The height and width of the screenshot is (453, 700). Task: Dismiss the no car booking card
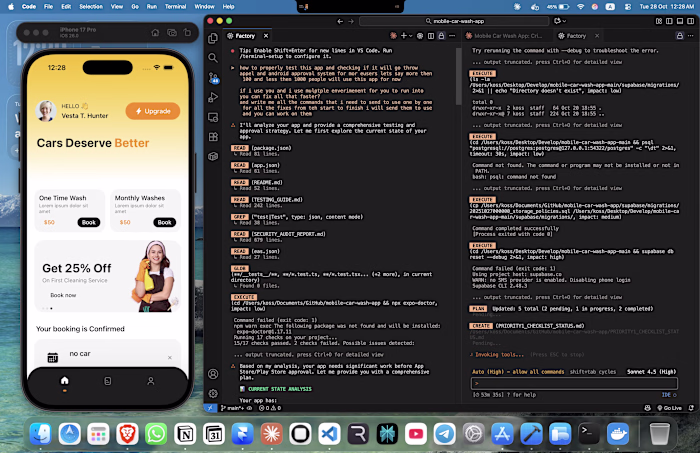[x=170, y=357]
